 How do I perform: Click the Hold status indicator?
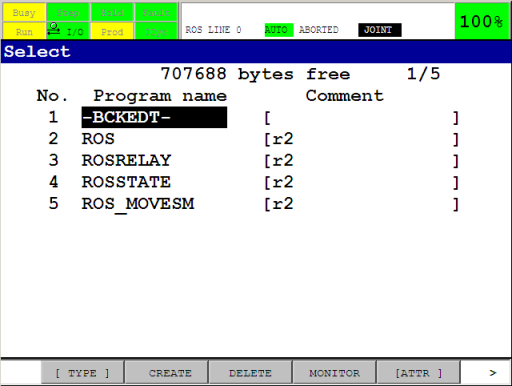coord(112,13)
